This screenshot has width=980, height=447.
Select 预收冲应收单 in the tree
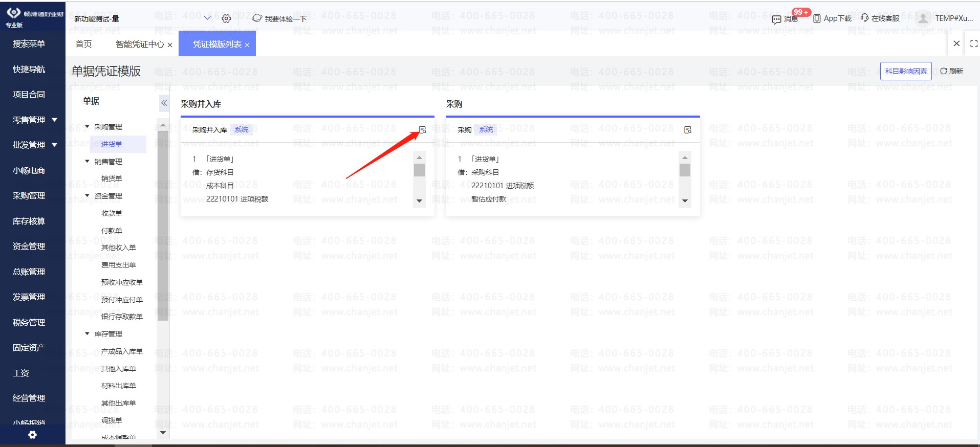tap(122, 282)
